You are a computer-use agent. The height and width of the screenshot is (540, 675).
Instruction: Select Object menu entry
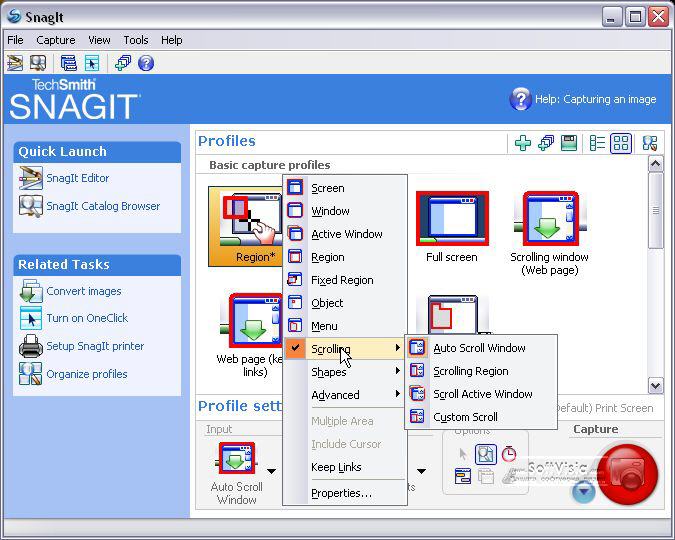point(345,303)
